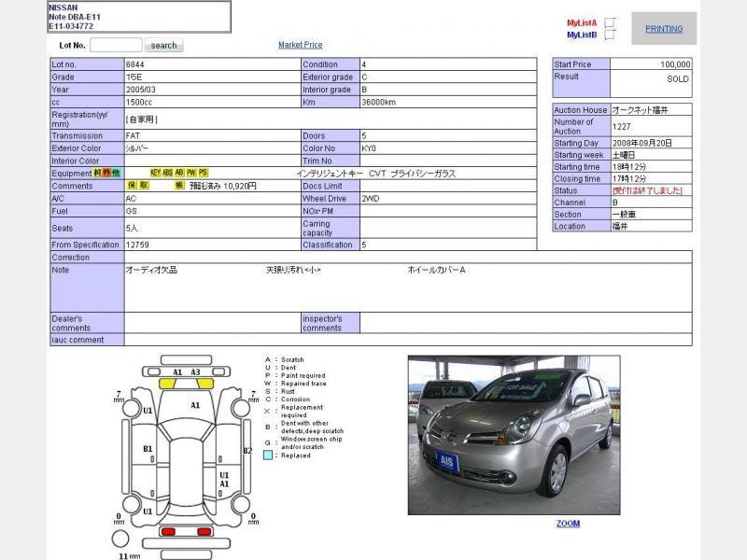Select the Seats value 5人
Image resolution: width=747 pixels, height=560 pixels.
click(x=132, y=228)
